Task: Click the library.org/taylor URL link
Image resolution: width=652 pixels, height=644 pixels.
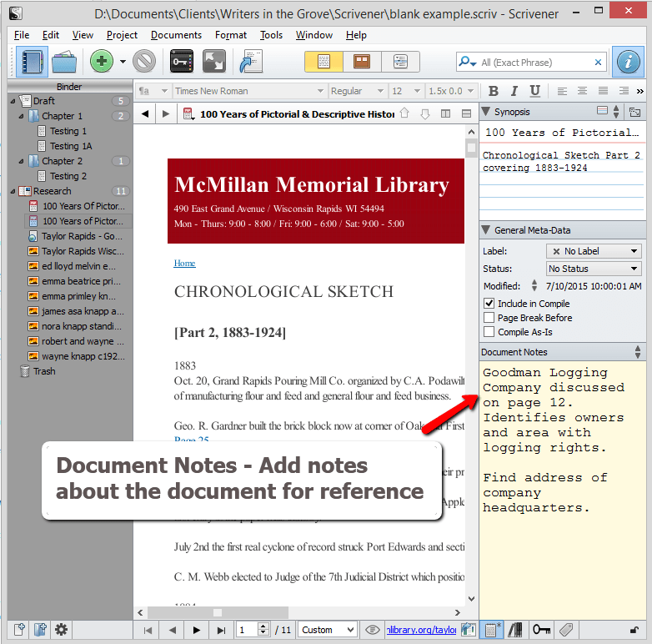Action: (421, 630)
